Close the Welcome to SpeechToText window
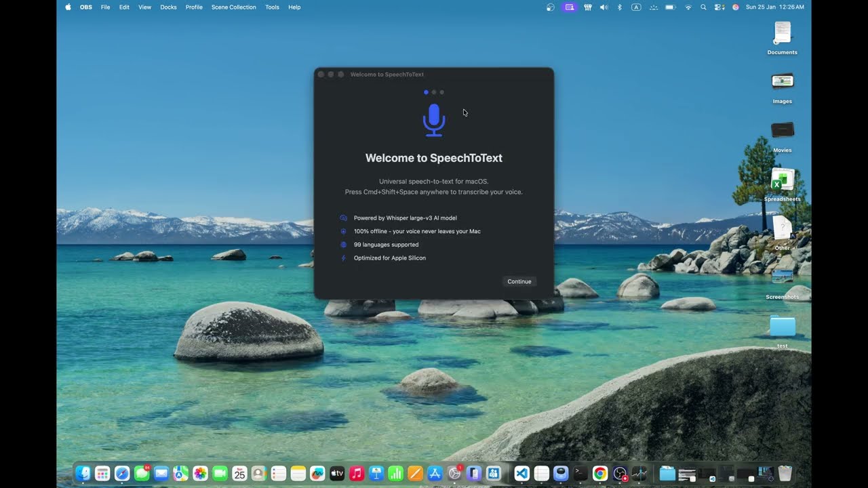The image size is (868, 488). point(321,75)
